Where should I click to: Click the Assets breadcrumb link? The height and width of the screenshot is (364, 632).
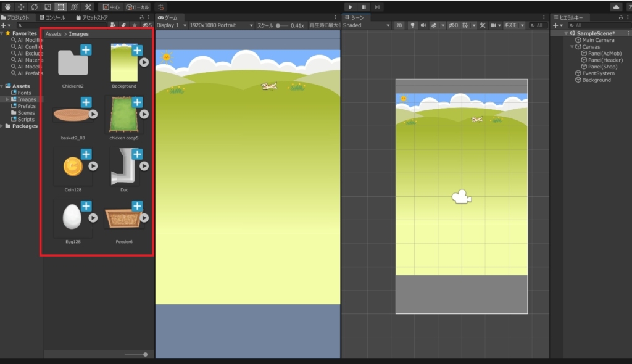pos(53,34)
